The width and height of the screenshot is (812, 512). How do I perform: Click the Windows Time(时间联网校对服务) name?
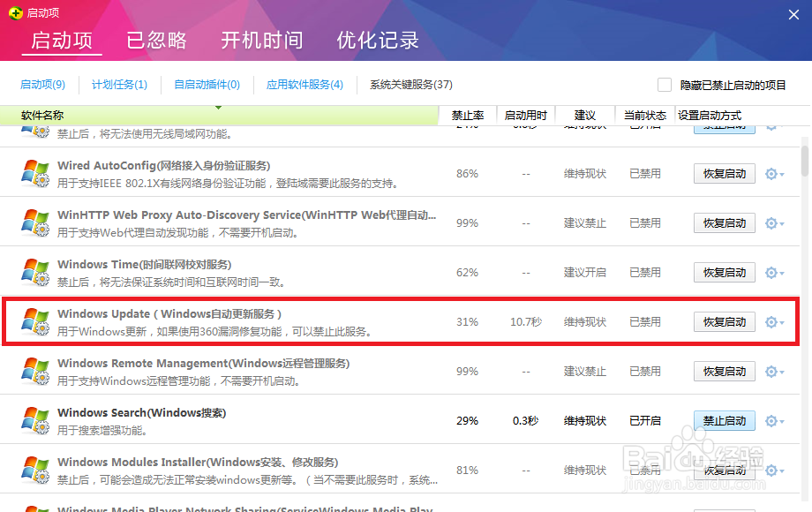145,265
